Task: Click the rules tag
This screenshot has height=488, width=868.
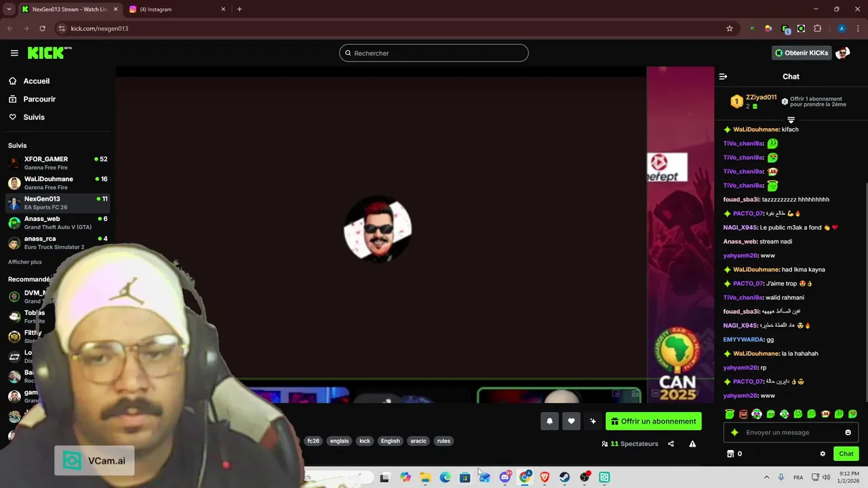Action: pyautogui.click(x=443, y=441)
